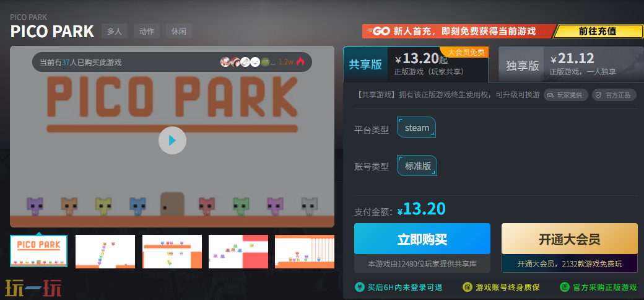Select fourth thumbnail with red wall
Viewport: 644px width, 300px height.
tap(238, 252)
